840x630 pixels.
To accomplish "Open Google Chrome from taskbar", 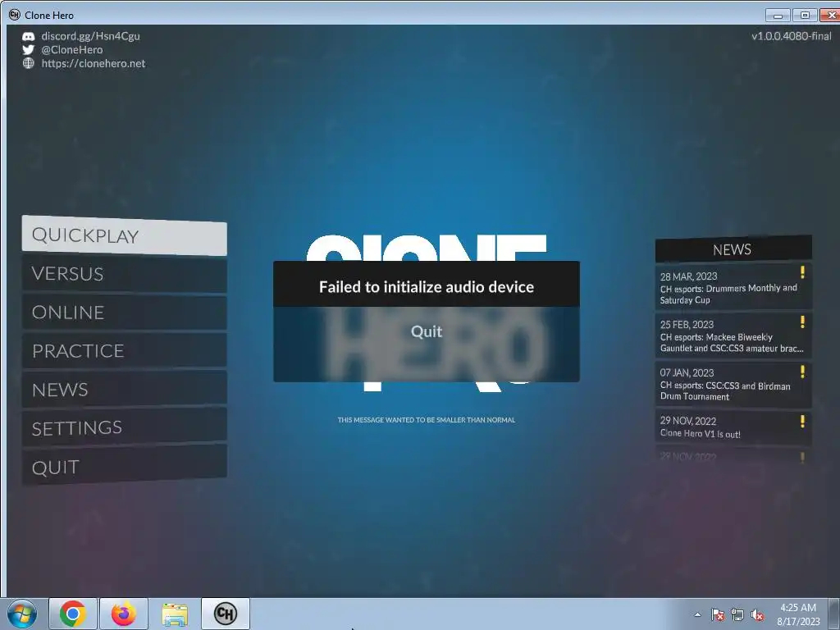I will pos(73,614).
